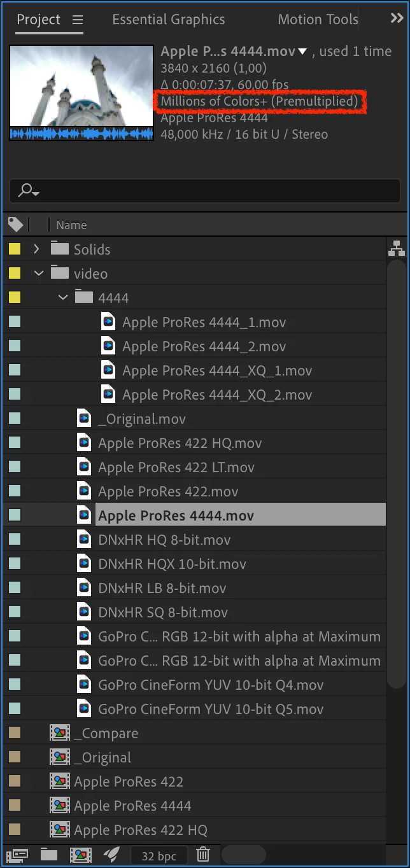Image resolution: width=410 pixels, height=868 pixels.
Task: Switch to the Essential Graphics tab
Action: (x=168, y=20)
